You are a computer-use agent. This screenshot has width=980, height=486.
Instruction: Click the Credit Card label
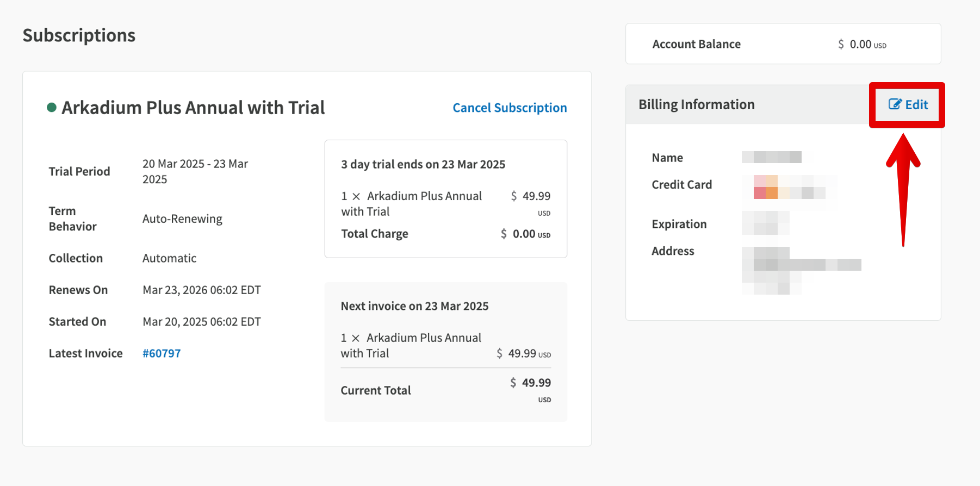[x=681, y=185]
